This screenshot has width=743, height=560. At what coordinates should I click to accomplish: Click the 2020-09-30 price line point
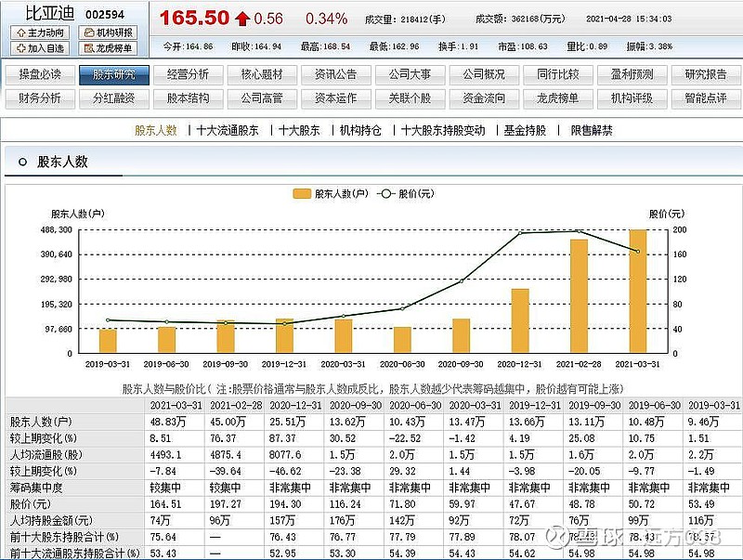pos(461,281)
